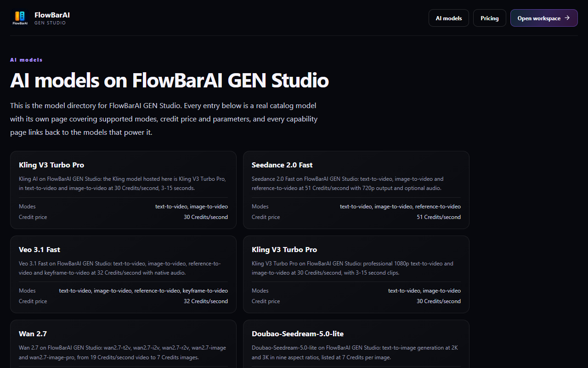Select heading "AI models on FlowBarAI GEN Studio"
This screenshot has height=368, width=588.
[x=170, y=80]
